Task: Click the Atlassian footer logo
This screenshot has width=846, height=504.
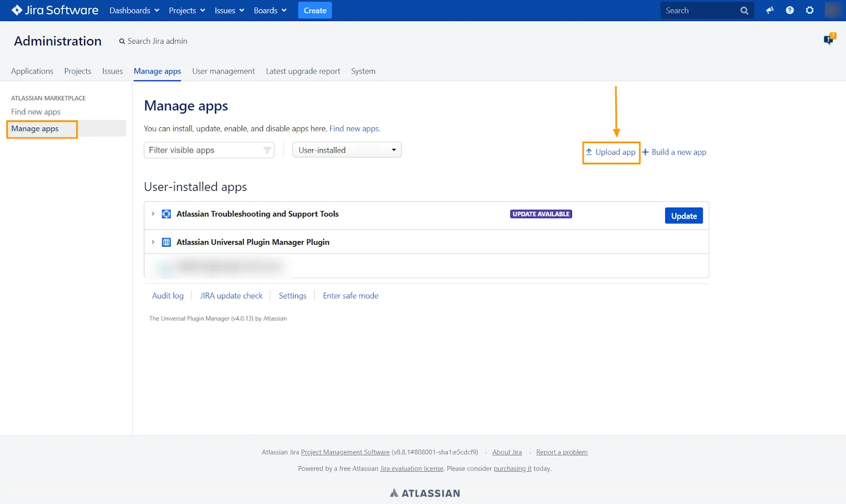Action: click(x=425, y=493)
